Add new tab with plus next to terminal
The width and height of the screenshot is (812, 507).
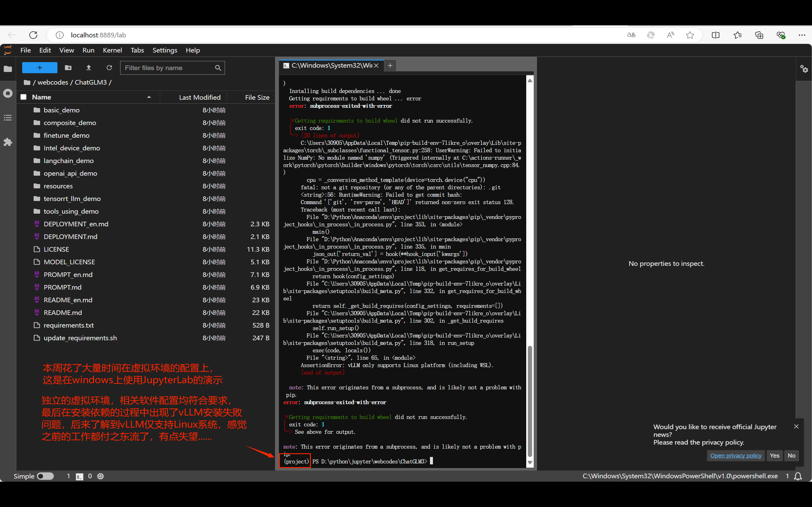(x=390, y=66)
